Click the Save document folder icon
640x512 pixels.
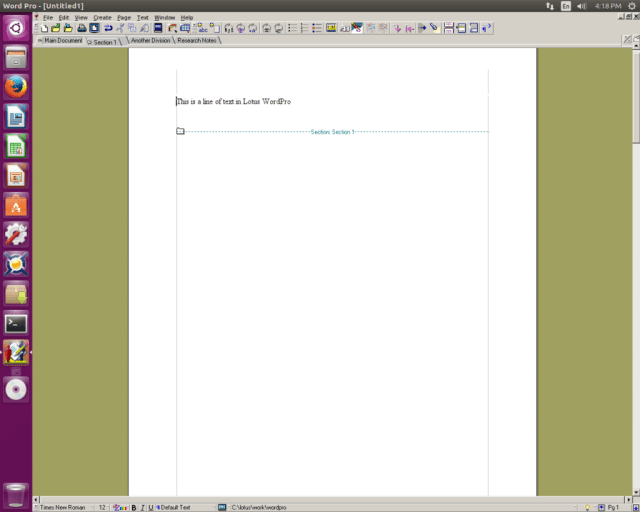[x=68, y=28]
